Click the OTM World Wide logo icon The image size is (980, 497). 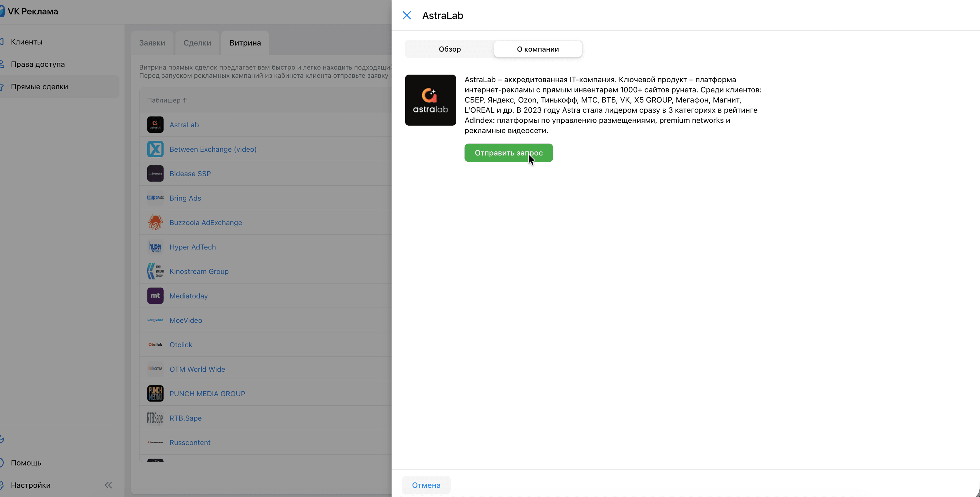[x=155, y=369]
